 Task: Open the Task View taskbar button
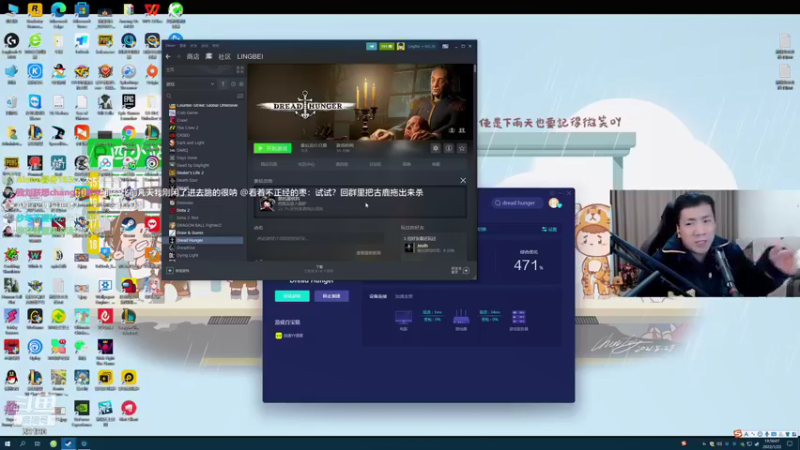[x=37, y=444]
